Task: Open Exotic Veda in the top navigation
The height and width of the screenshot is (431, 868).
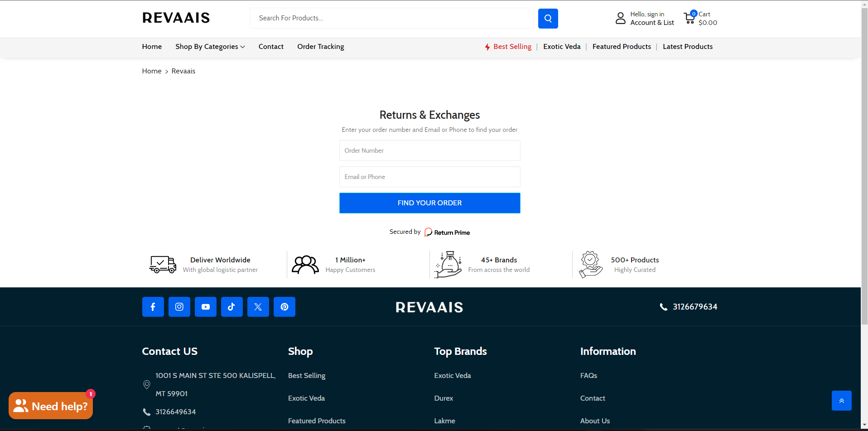Action: tap(562, 47)
